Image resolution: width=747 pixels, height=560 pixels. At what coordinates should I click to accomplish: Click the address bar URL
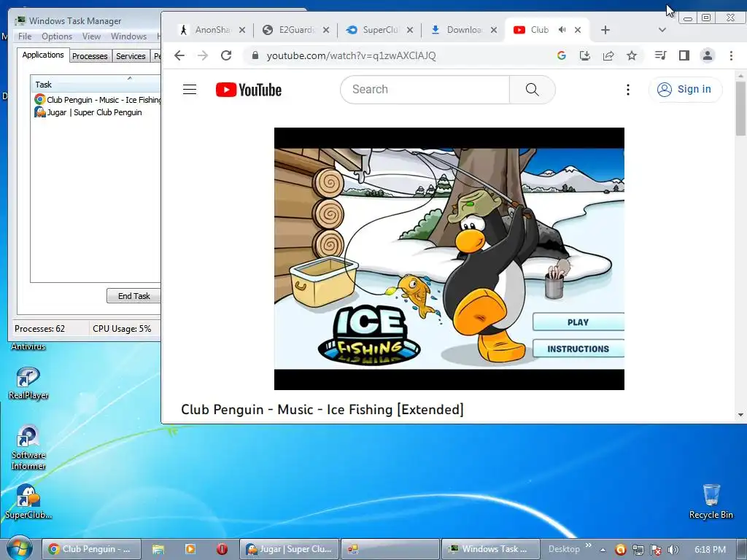351,55
